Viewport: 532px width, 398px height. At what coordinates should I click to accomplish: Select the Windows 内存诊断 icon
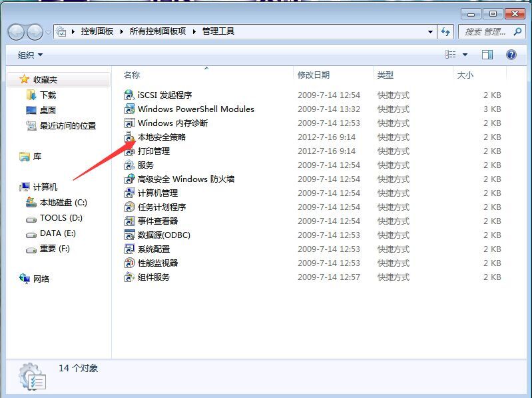pyautogui.click(x=130, y=123)
